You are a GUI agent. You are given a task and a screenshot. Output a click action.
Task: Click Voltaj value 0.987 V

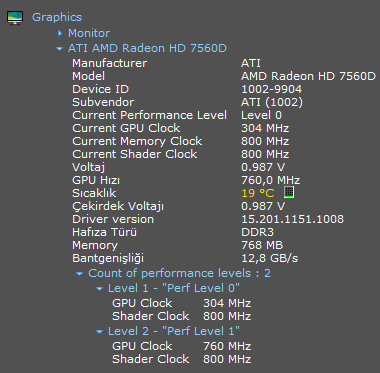[263, 167]
